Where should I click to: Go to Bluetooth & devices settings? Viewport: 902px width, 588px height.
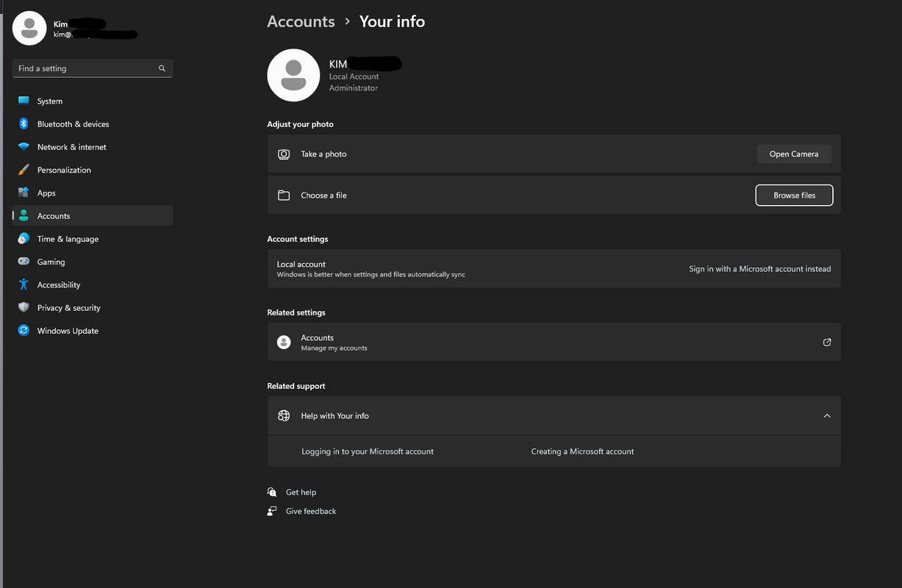click(x=93, y=123)
